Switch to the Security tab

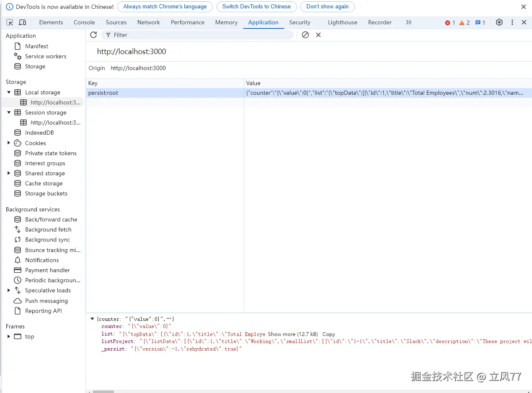pos(300,22)
